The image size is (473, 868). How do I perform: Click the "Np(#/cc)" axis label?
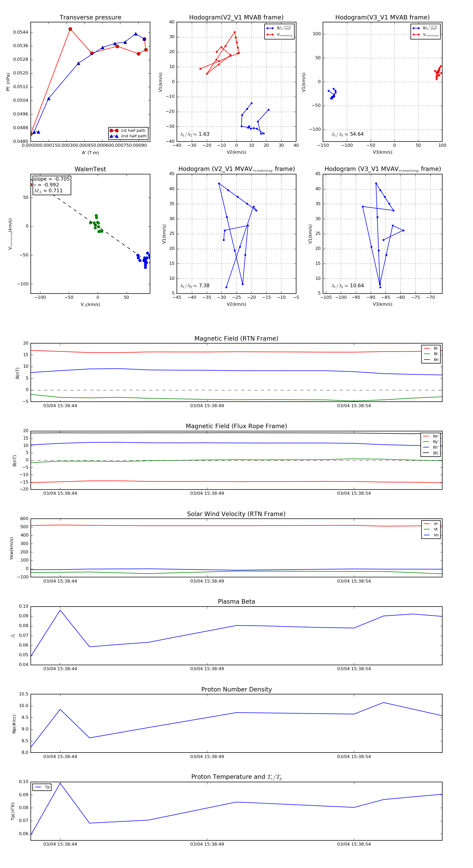pos(14,724)
